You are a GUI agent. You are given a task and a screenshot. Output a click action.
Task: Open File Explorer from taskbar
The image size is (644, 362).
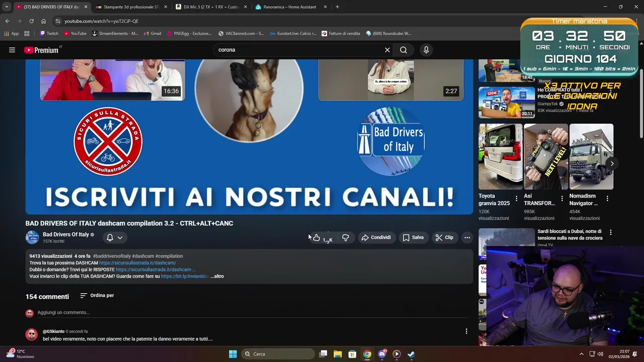[338, 354]
